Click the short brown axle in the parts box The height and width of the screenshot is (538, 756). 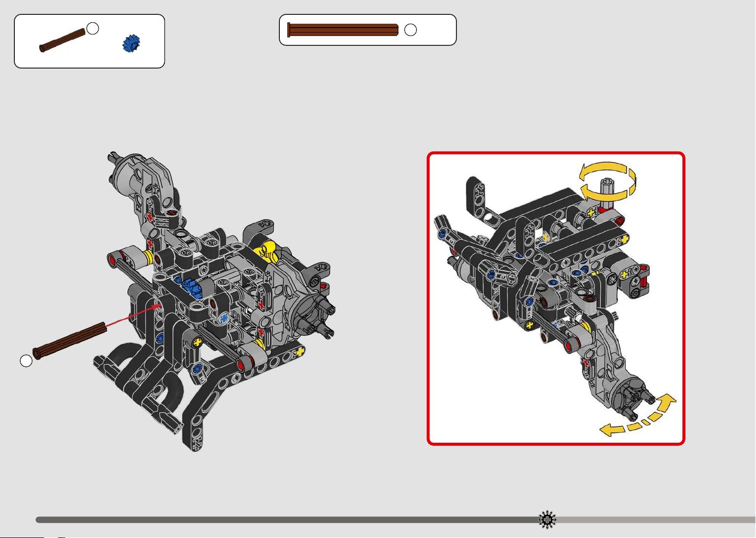click(63, 40)
